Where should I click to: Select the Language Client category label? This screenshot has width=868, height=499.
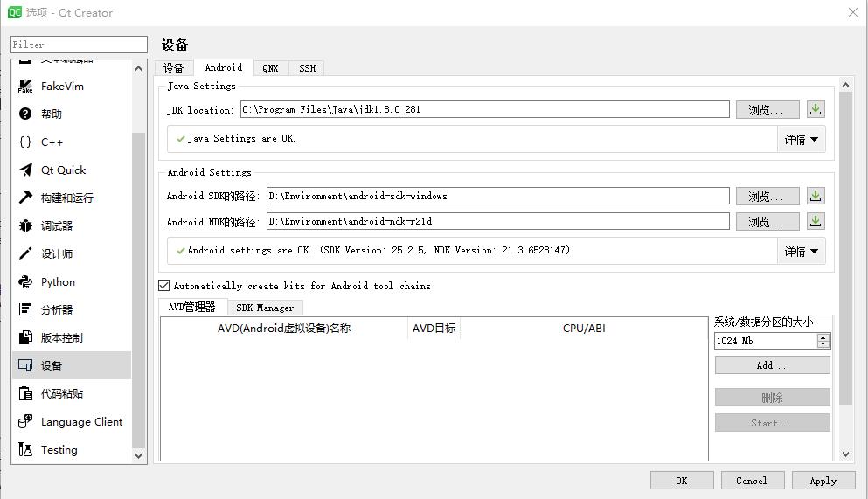point(81,421)
